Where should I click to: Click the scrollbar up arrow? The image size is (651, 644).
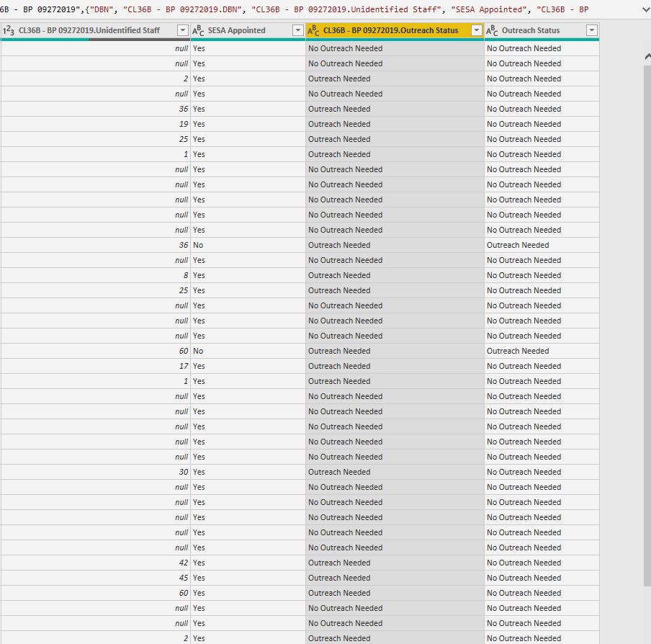pos(647,58)
